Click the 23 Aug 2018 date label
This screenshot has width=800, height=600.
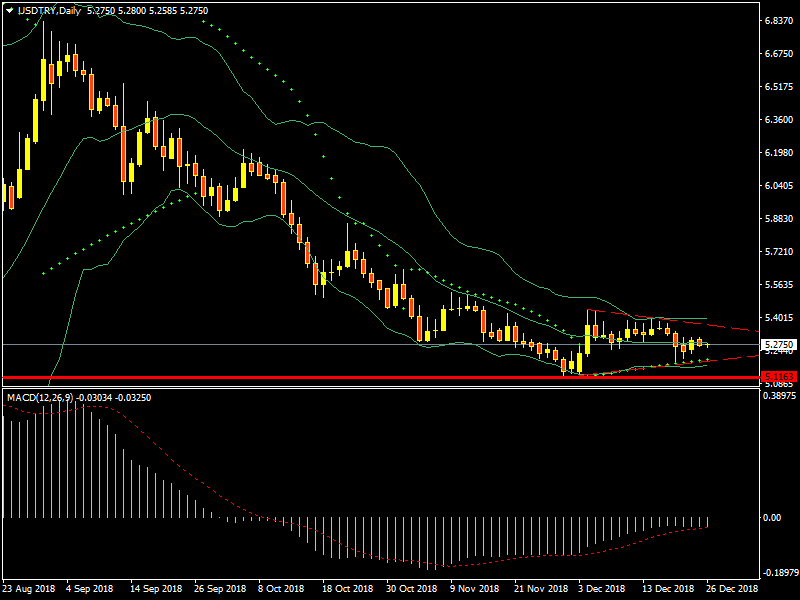(28, 589)
